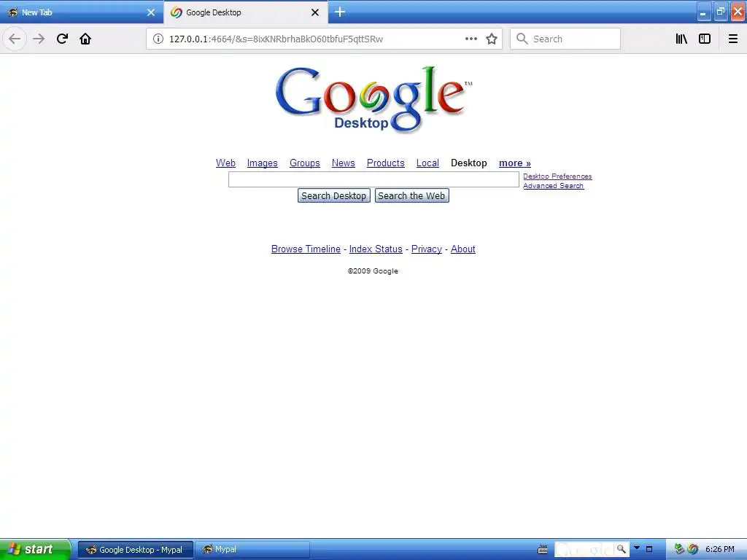Viewport: 747px width, 560px height.
Task: Select the bold Desktop label
Action: tap(469, 163)
